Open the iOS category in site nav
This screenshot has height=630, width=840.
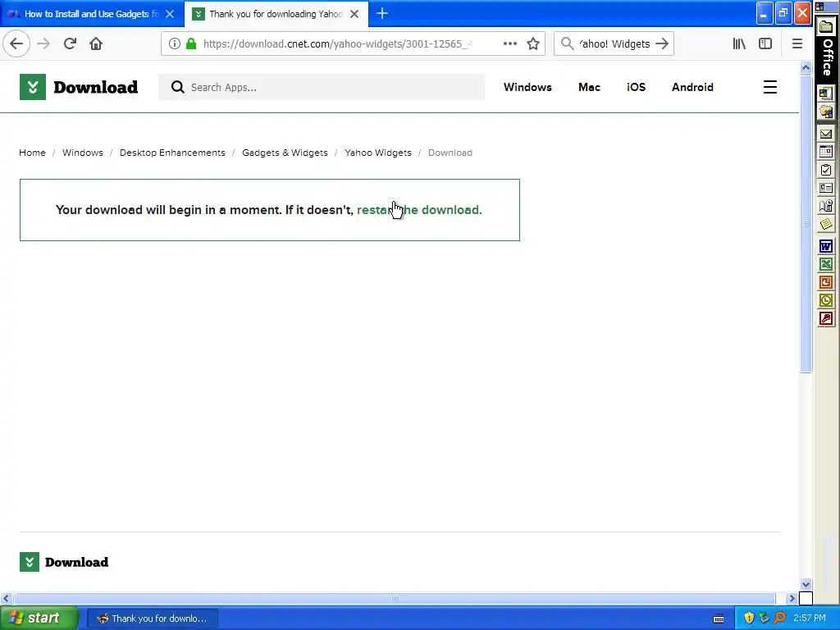tap(636, 87)
